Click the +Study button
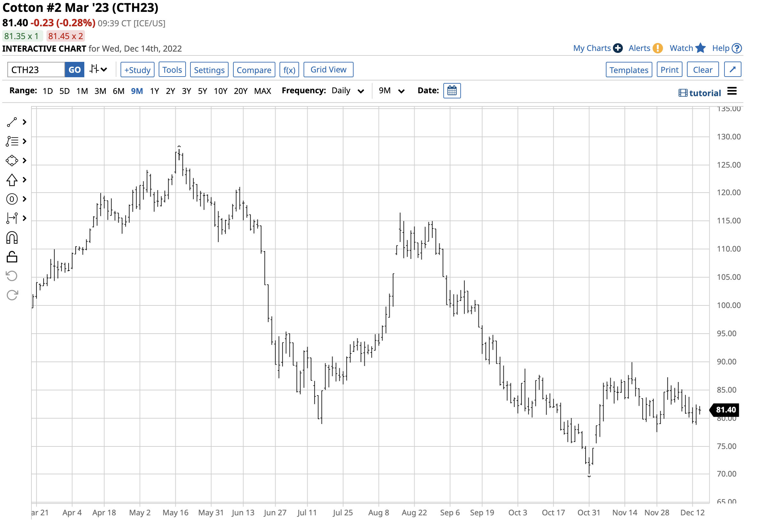Image resolution: width=761 pixels, height=532 pixels. click(x=137, y=70)
